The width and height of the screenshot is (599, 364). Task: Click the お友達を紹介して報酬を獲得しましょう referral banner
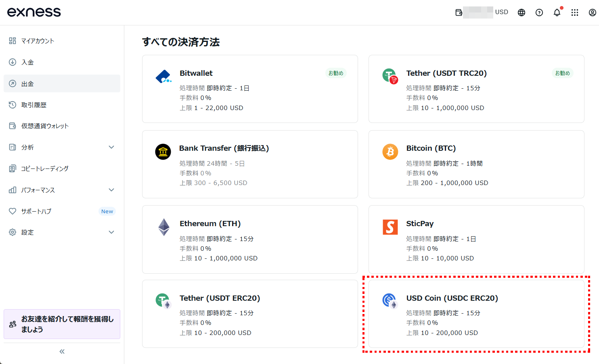click(62, 324)
